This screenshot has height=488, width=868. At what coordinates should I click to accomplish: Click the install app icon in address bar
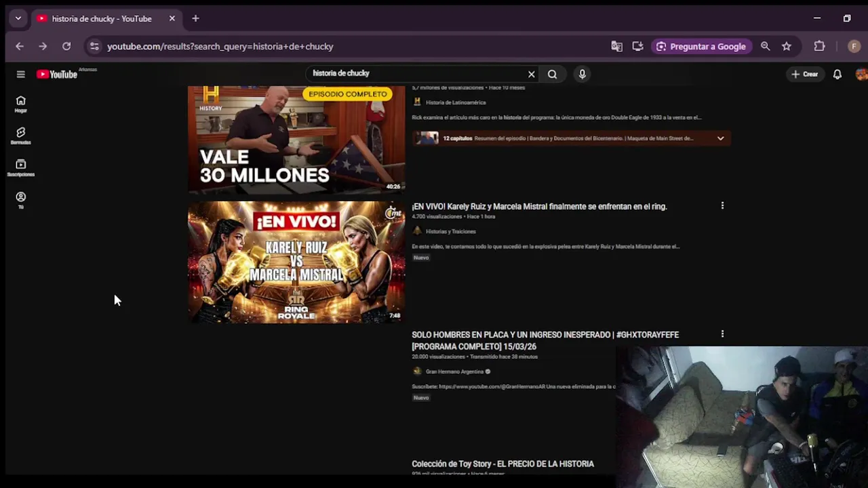(637, 46)
